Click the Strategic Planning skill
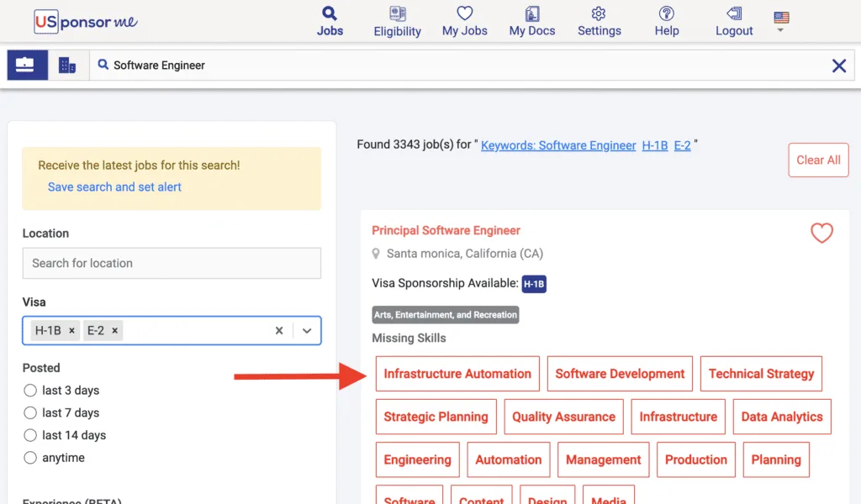The width and height of the screenshot is (861, 504). [436, 417]
